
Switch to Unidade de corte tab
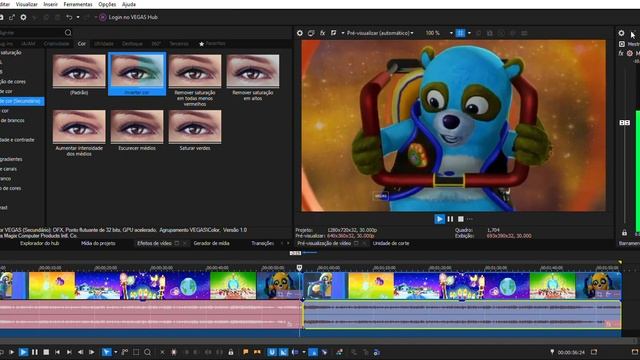[391, 243]
